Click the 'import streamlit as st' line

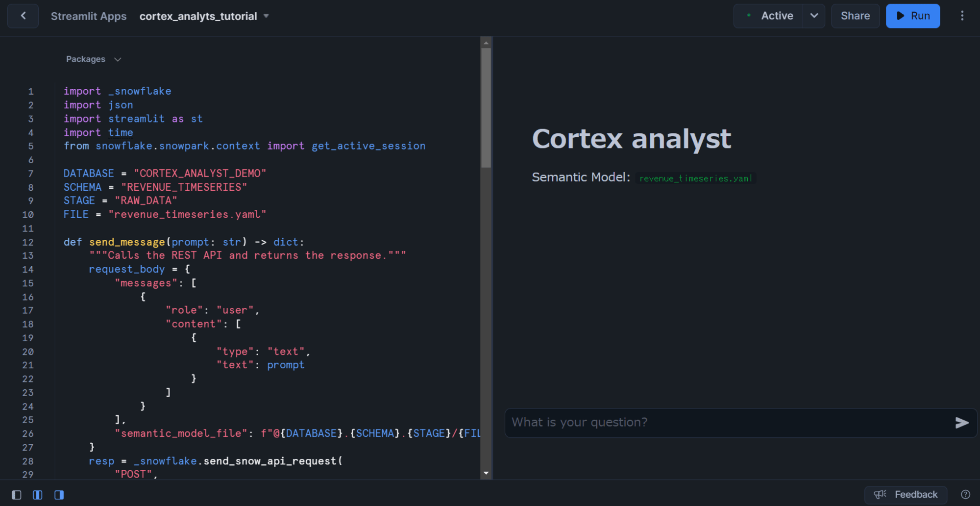click(133, 119)
